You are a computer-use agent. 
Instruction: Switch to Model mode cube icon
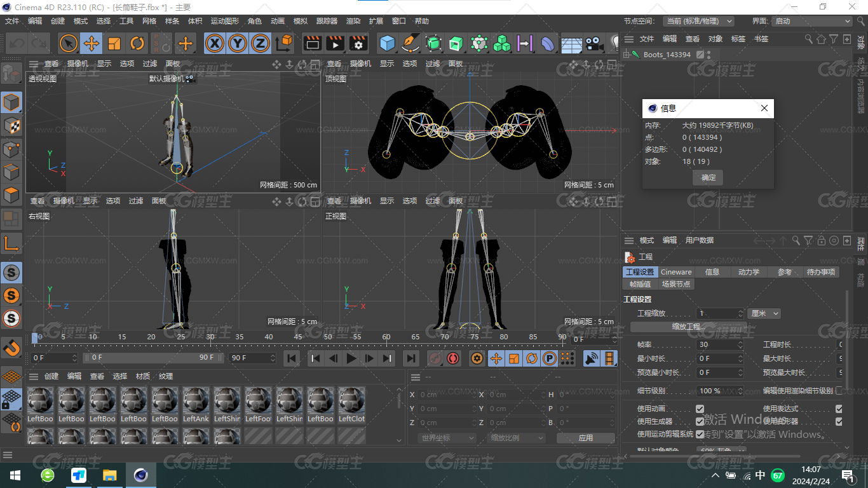coord(11,102)
